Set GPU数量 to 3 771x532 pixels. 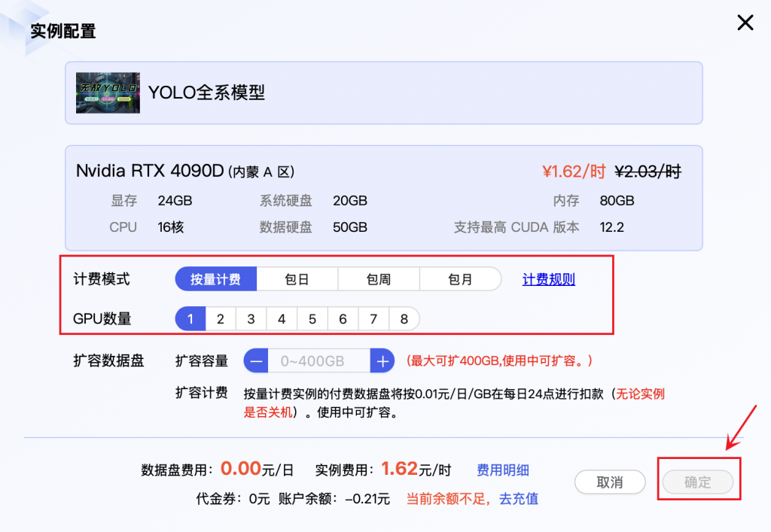coord(251,319)
